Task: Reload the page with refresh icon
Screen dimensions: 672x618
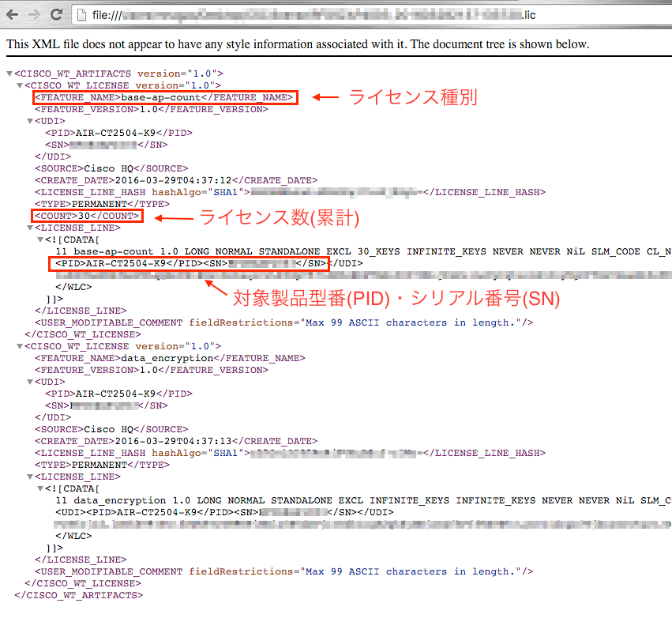Action: point(56,14)
